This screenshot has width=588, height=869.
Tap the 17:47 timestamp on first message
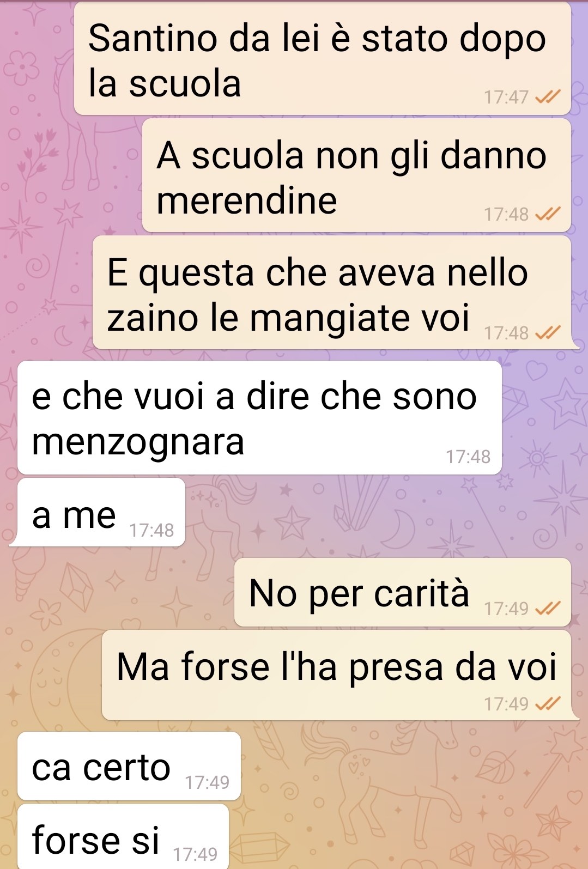[x=506, y=98]
